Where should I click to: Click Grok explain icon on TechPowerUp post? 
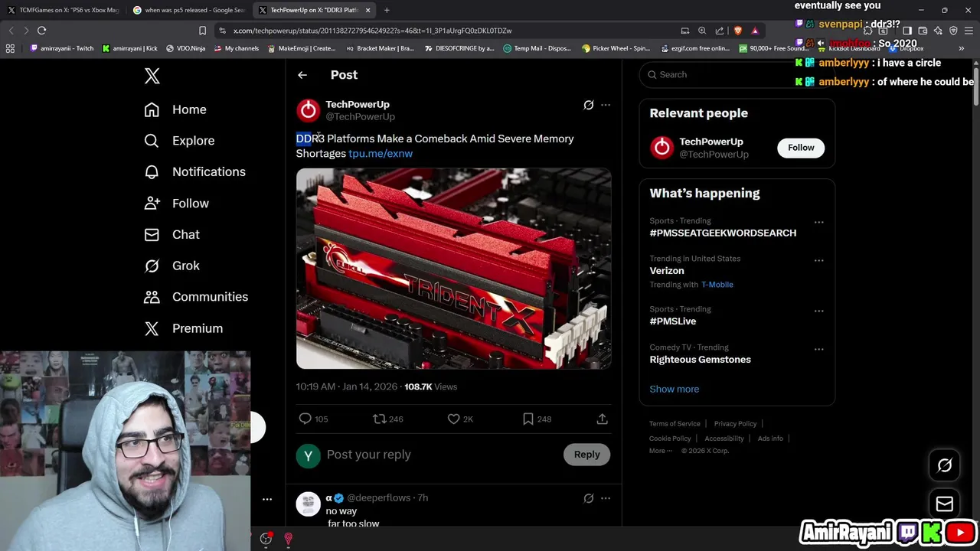click(x=588, y=105)
